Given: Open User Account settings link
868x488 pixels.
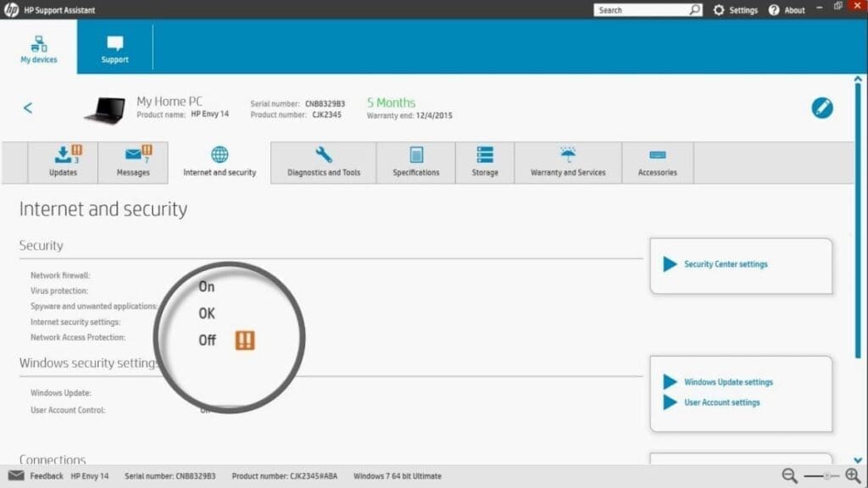Looking at the screenshot, I should 722,402.
